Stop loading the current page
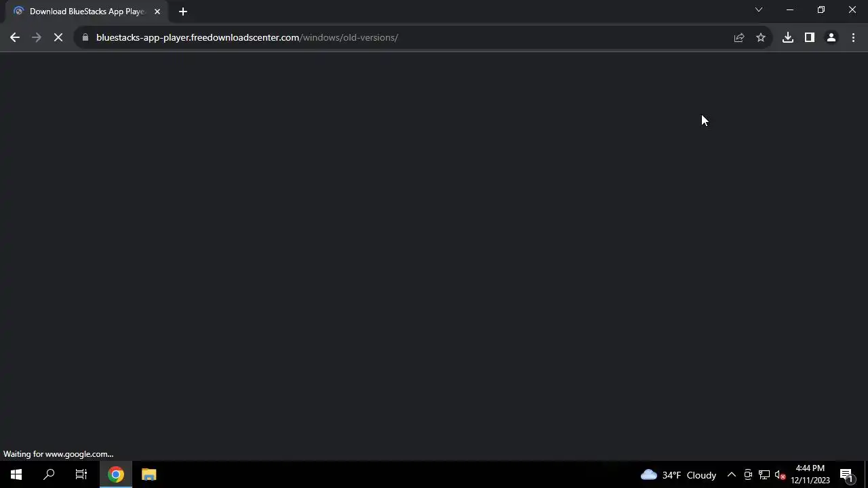868x488 pixels. [x=58, y=38]
